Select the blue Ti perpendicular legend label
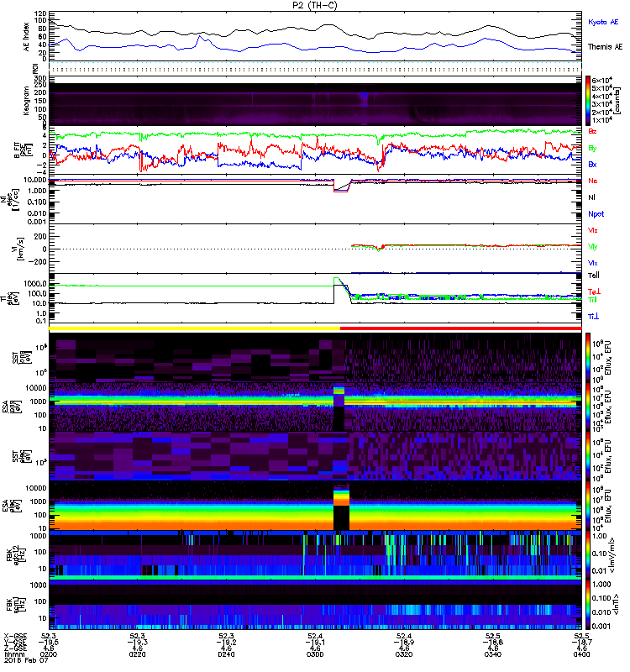The width and height of the screenshot is (630, 672). click(593, 317)
